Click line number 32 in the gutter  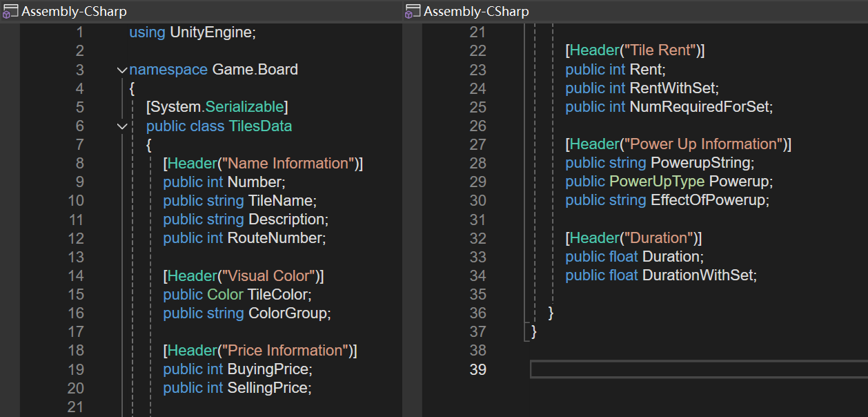point(477,238)
